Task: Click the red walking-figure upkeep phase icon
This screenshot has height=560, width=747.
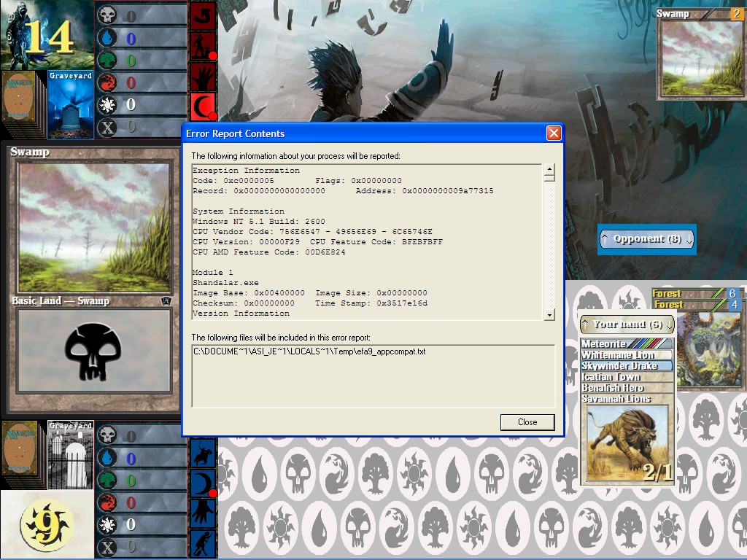Action: (203, 46)
